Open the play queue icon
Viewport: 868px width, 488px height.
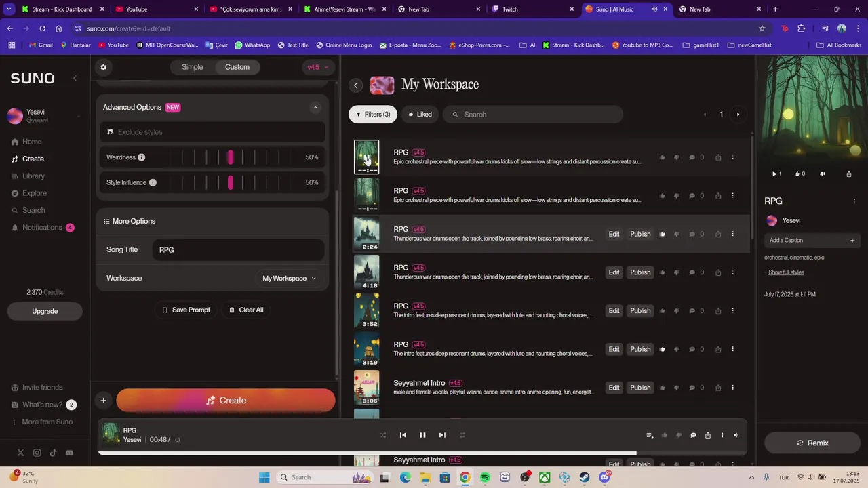[650, 435]
